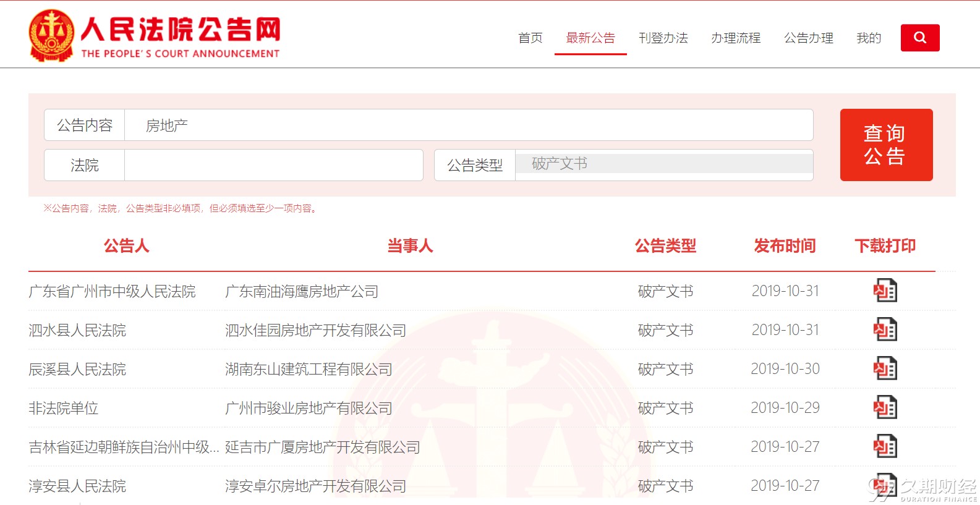Screen dimensions: 980x505
Task: Click the People's Court Announcement logo
Action: coord(155,36)
